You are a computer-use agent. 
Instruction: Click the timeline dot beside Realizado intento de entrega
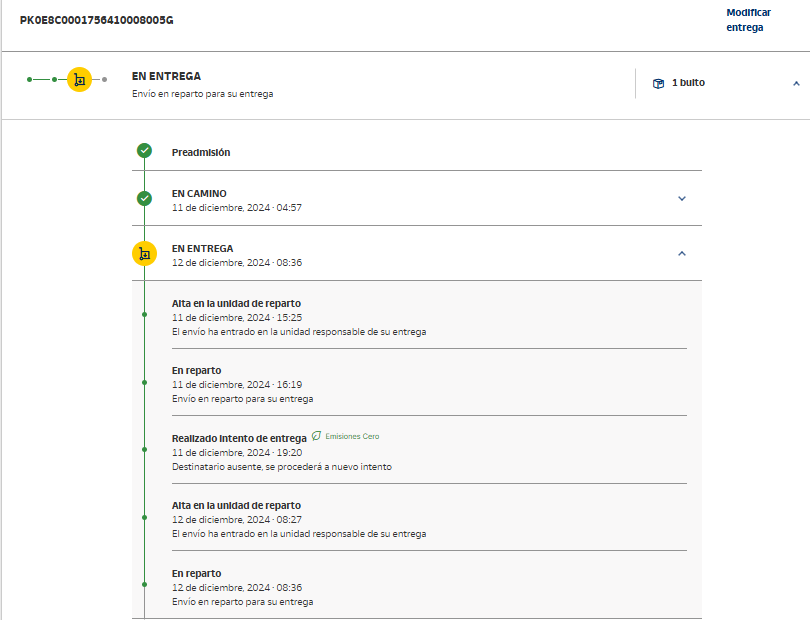pos(145,450)
